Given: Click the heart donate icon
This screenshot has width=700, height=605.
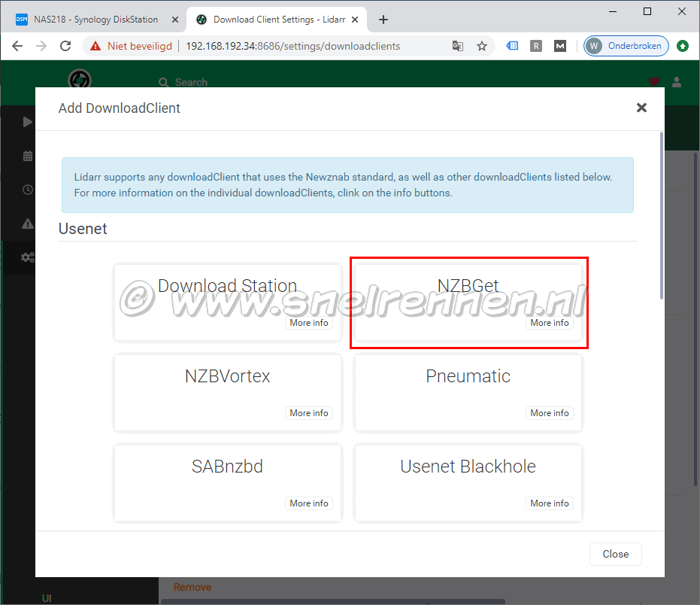Looking at the screenshot, I should click(653, 82).
